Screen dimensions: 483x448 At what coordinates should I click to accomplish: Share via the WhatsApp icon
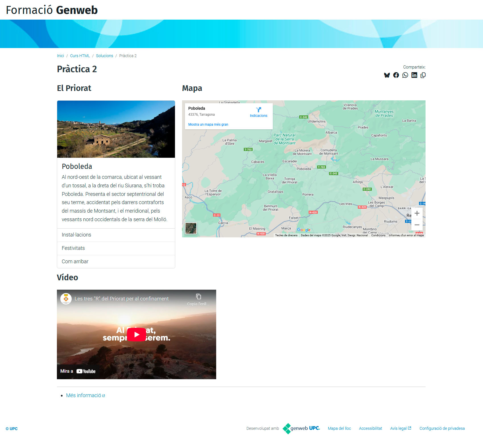405,75
